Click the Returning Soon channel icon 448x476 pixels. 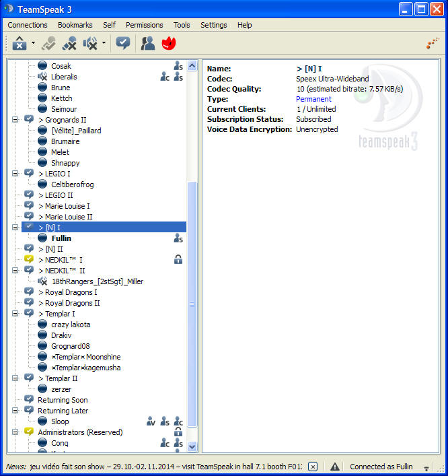point(29,399)
